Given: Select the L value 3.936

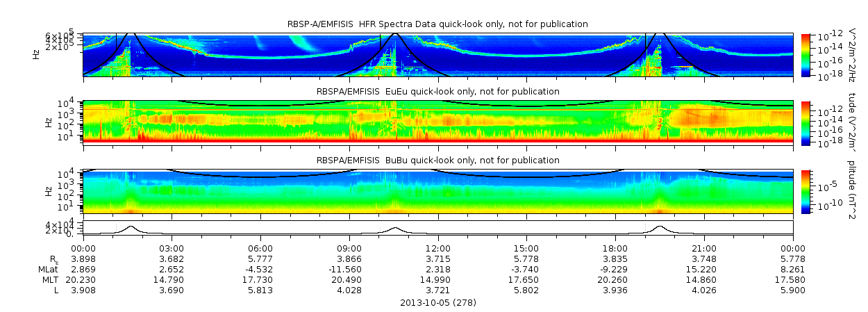Looking at the screenshot, I should pos(615,290).
